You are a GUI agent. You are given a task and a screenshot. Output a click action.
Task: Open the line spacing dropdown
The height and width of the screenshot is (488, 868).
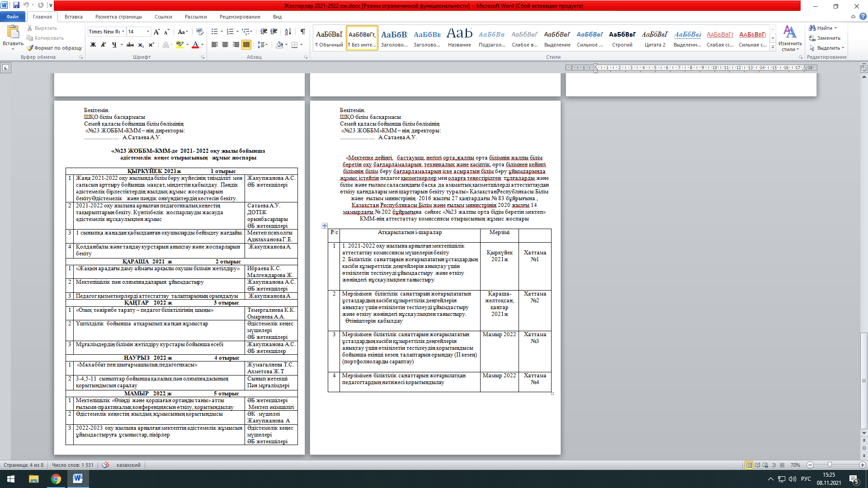click(263, 45)
